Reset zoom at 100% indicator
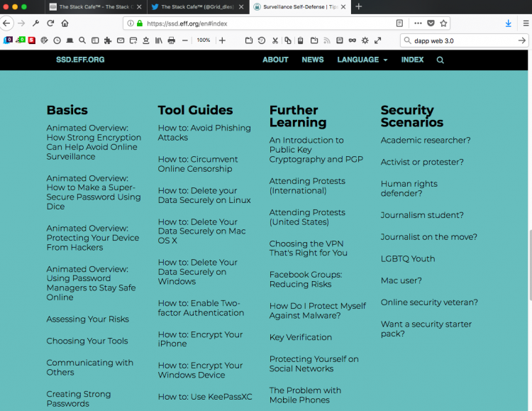This screenshot has width=532, height=411. (204, 40)
